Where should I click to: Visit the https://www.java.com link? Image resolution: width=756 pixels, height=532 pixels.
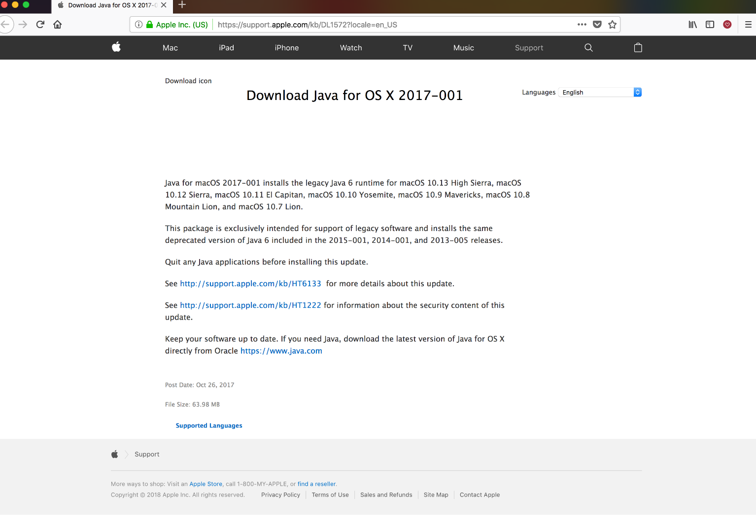point(281,351)
